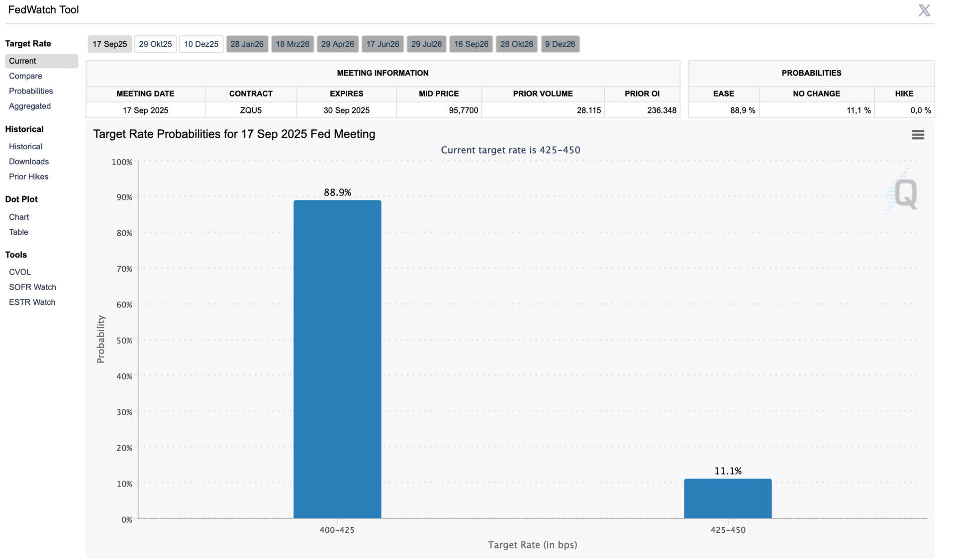This screenshot has width=955, height=560.
Task: Open the Dot Plot Chart link
Action: point(19,217)
